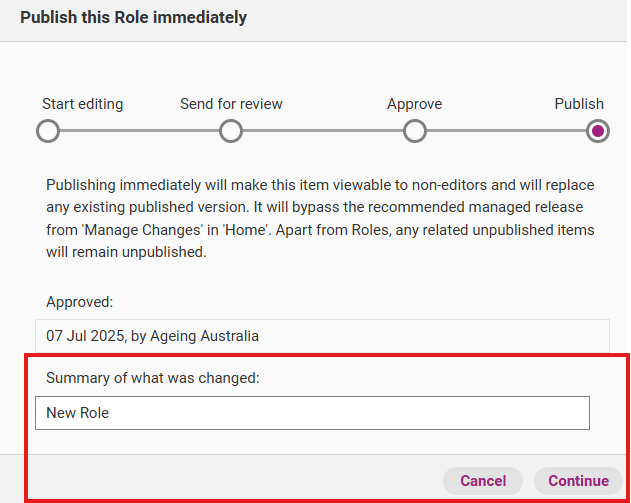Click the "Send for review" step label

[231, 104]
